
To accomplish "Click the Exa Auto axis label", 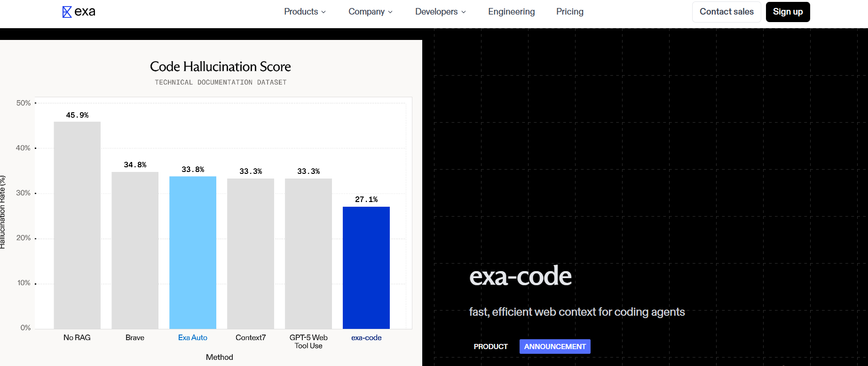I will click(193, 337).
